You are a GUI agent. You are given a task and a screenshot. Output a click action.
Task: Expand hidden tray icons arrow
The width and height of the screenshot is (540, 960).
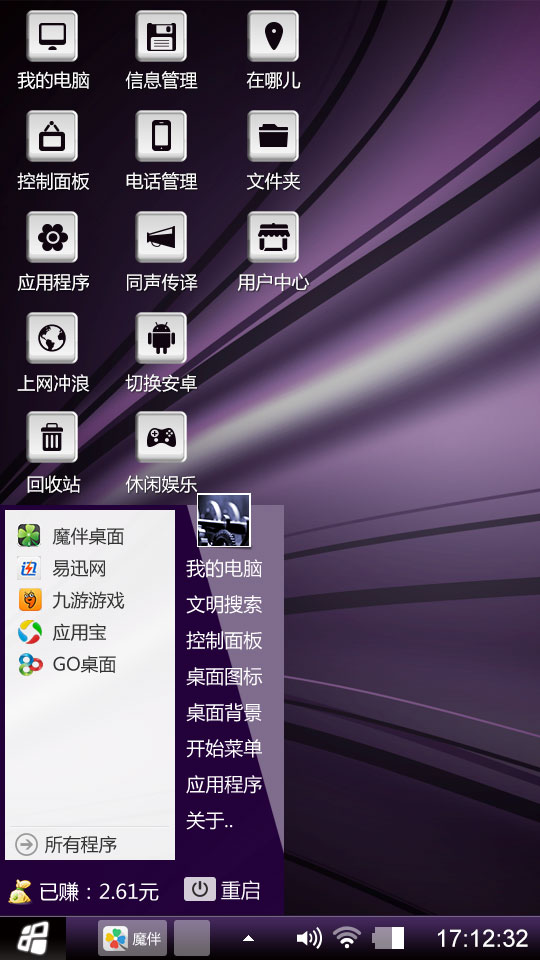249,938
